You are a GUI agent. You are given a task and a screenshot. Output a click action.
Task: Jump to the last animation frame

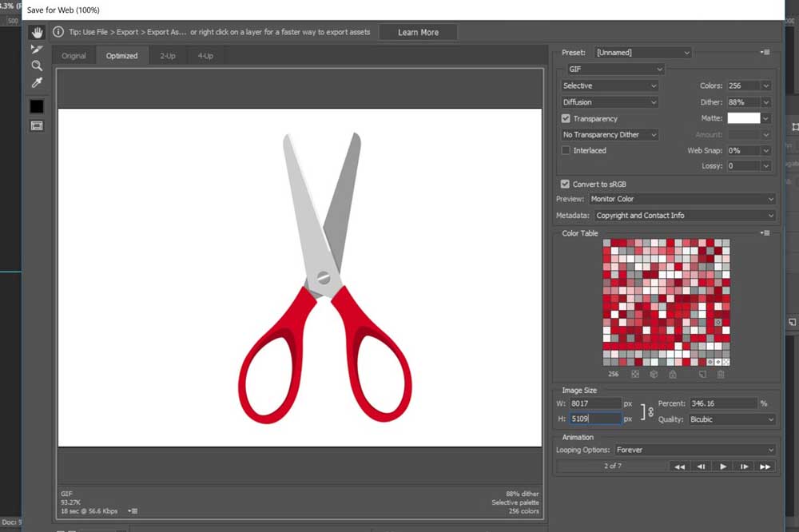765,466
